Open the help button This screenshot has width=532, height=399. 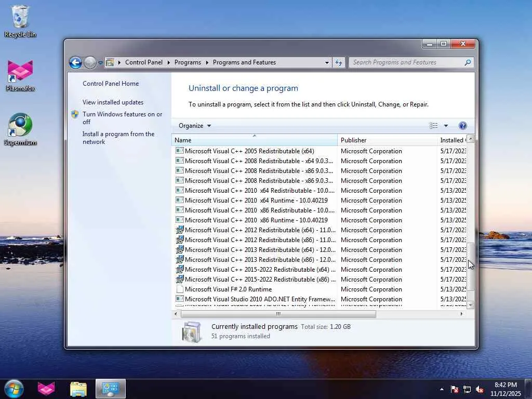pos(462,126)
